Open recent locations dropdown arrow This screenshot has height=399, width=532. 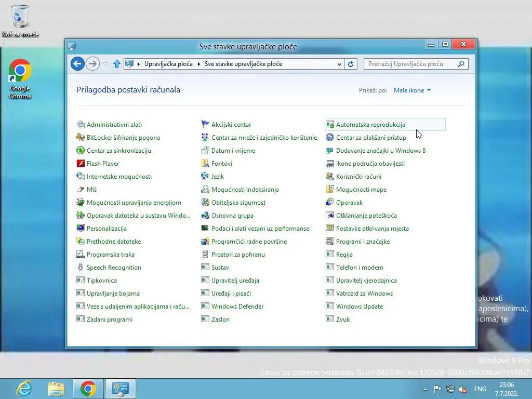105,64
